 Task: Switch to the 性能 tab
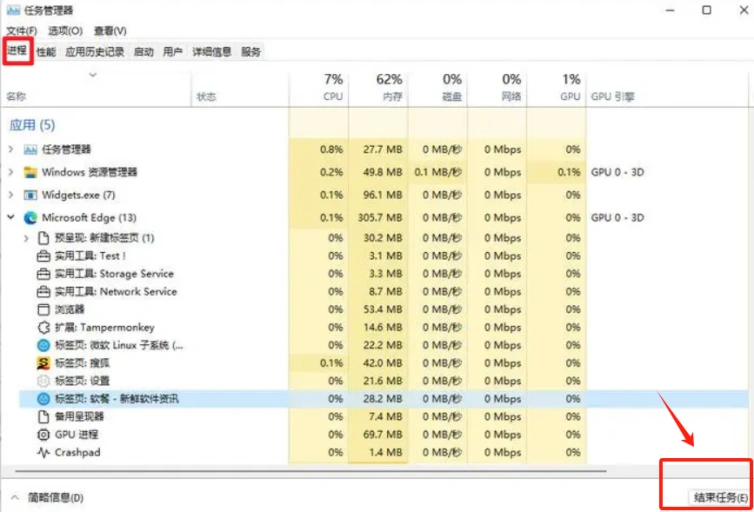46,51
